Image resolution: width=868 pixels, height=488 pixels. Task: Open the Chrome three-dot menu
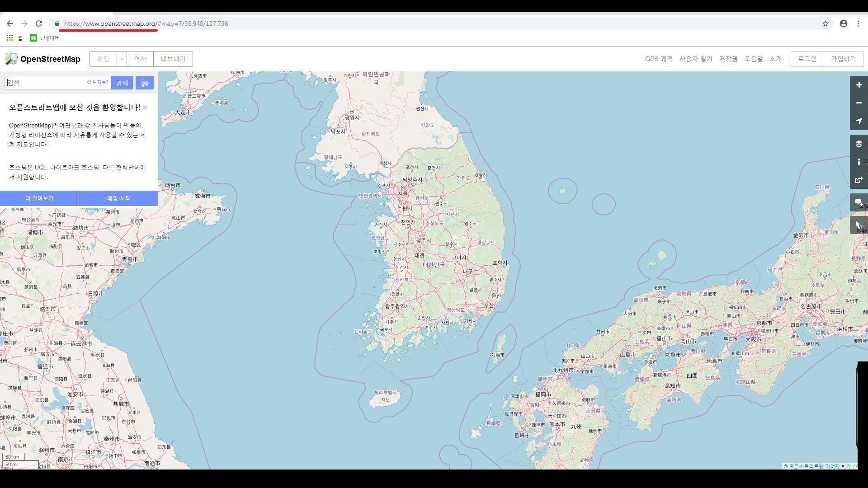click(858, 23)
